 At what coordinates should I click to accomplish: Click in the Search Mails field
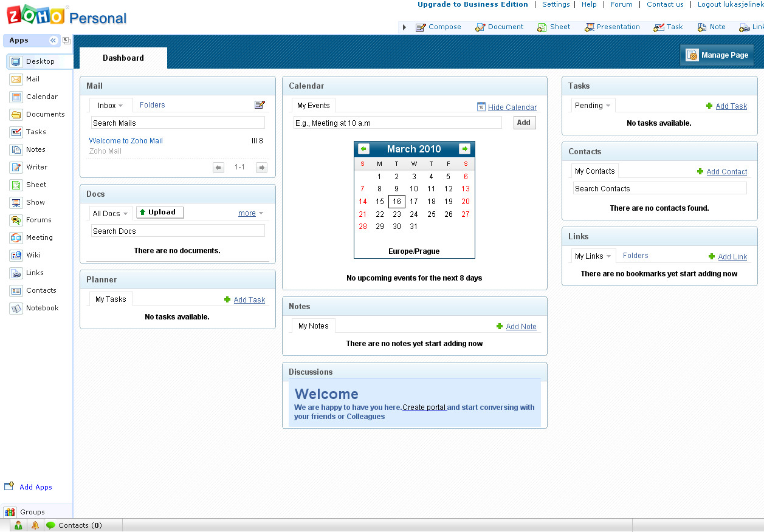[178, 123]
